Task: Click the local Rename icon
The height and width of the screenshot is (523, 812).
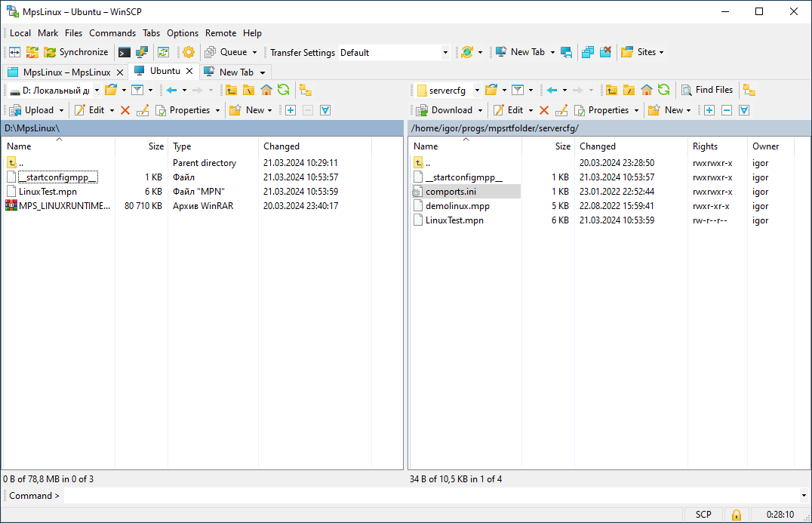Action: 143,110
